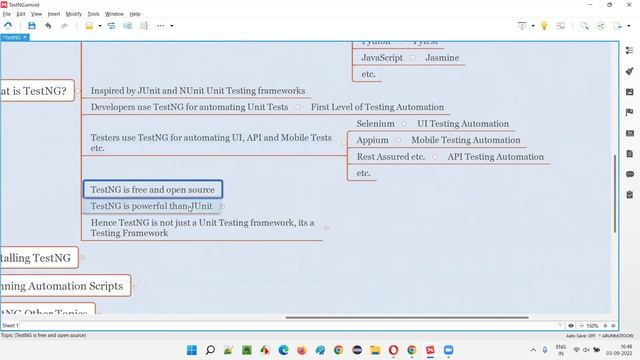
Task: Collapse the 'Testers use TestNG' subtopic branch
Action: [344, 143]
